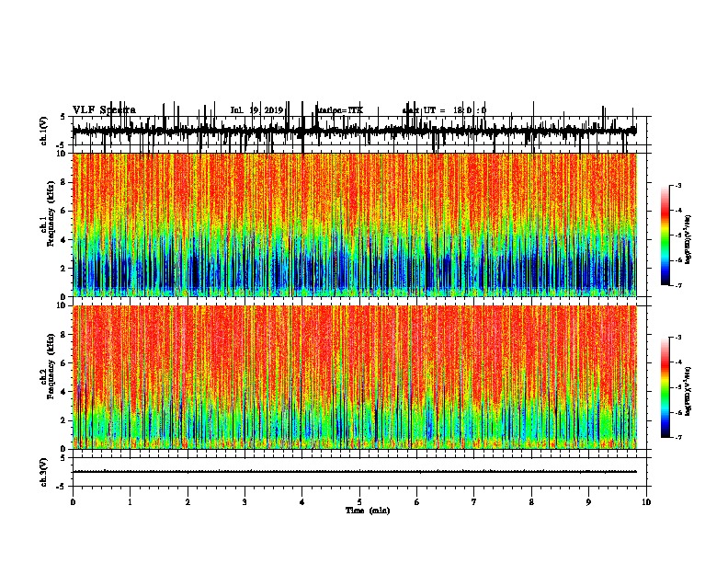The image size is (728, 563).
Task: Click the VLF Spectra plot title
Action: click(104, 110)
